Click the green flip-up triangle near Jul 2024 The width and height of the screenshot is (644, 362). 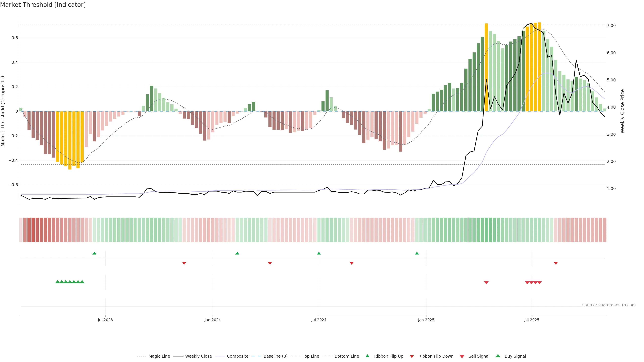(319, 253)
